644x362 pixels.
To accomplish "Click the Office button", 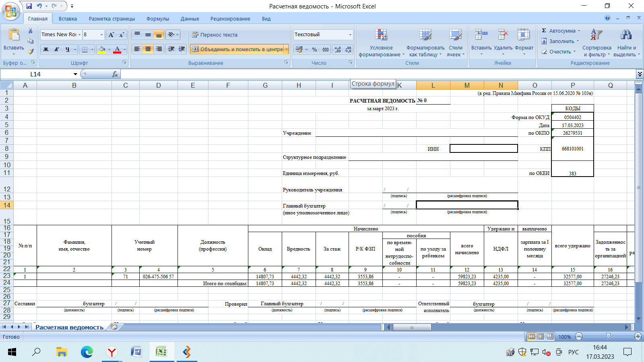I will [11, 11].
